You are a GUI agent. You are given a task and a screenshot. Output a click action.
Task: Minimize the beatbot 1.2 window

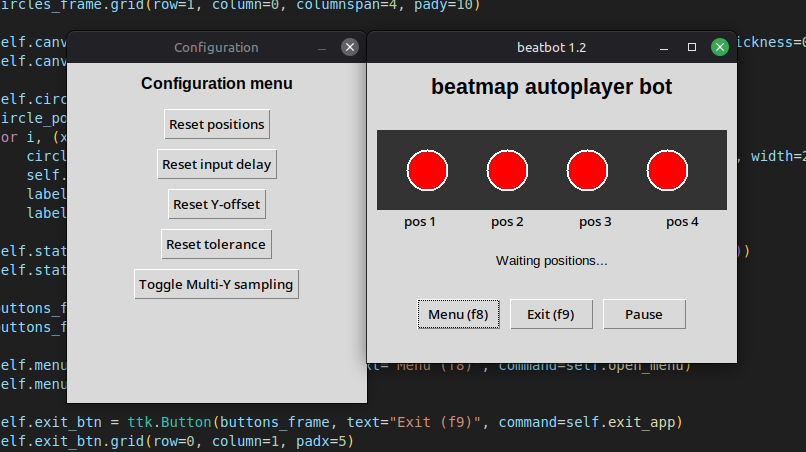click(x=665, y=47)
